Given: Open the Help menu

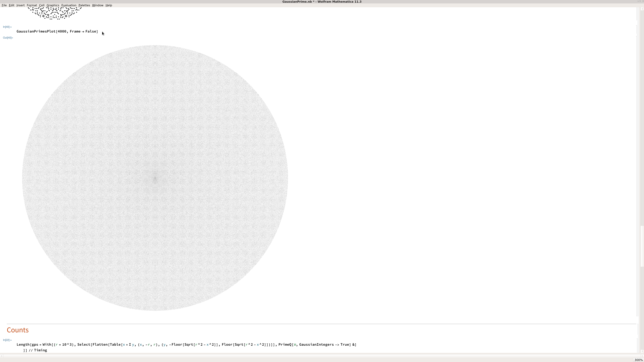Looking at the screenshot, I should coord(109,5).
